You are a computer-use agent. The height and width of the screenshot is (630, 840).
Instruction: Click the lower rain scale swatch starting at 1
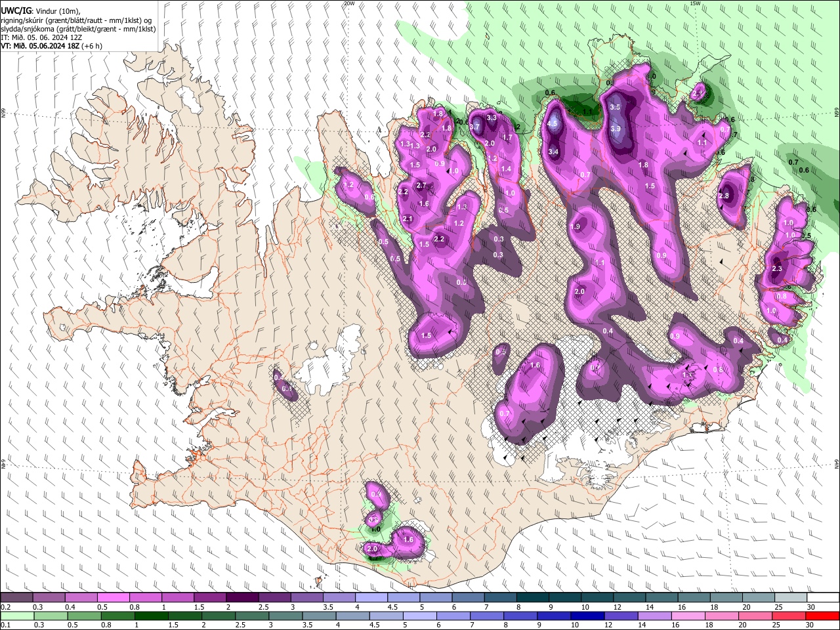151,616
